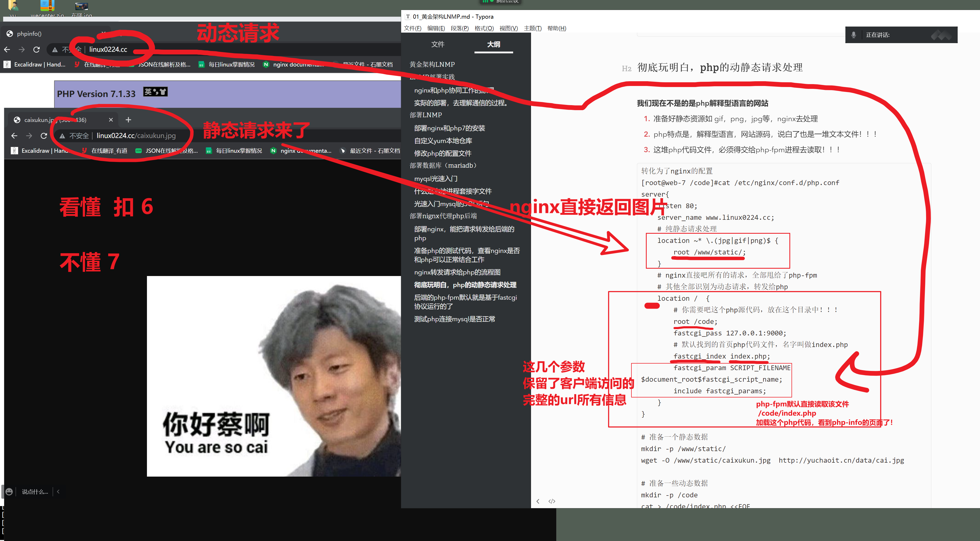Toggle Typora source code mode icon
980x541 pixels.
[552, 501]
